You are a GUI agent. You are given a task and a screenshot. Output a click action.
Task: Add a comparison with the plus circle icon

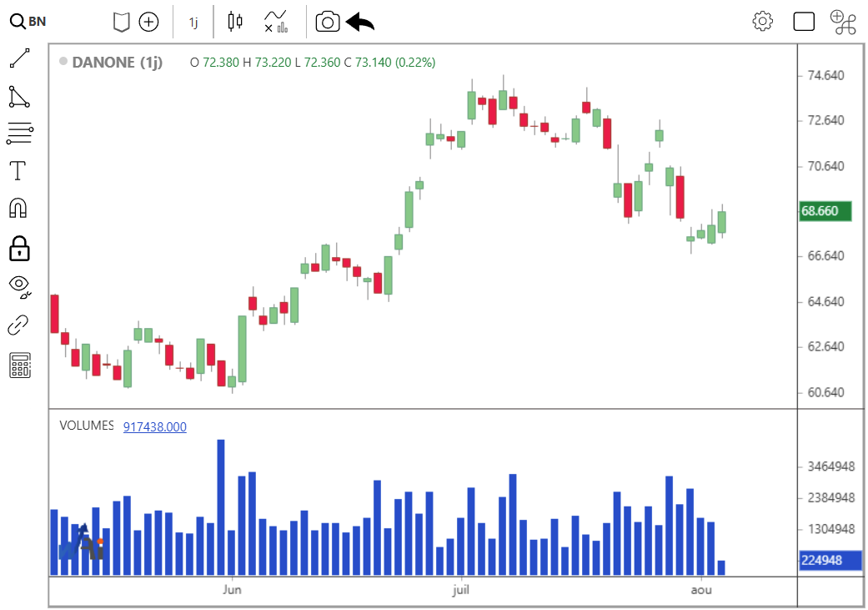[x=148, y=23]
